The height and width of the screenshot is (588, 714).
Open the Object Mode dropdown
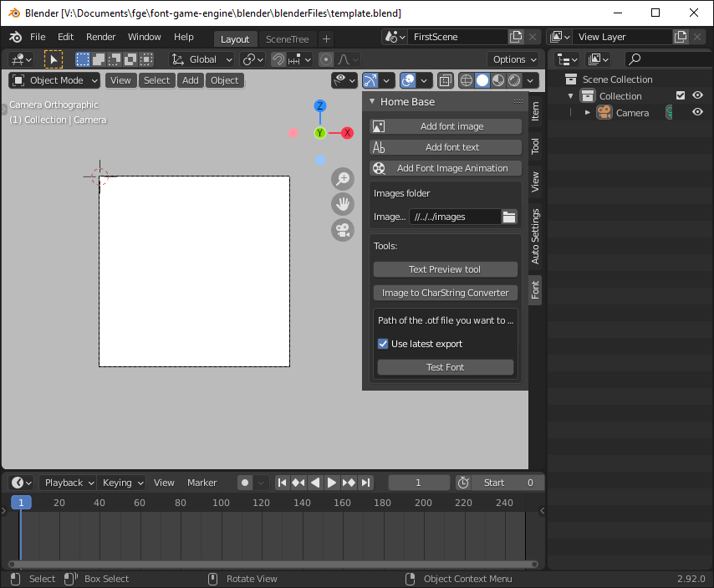tap(54, 80)
